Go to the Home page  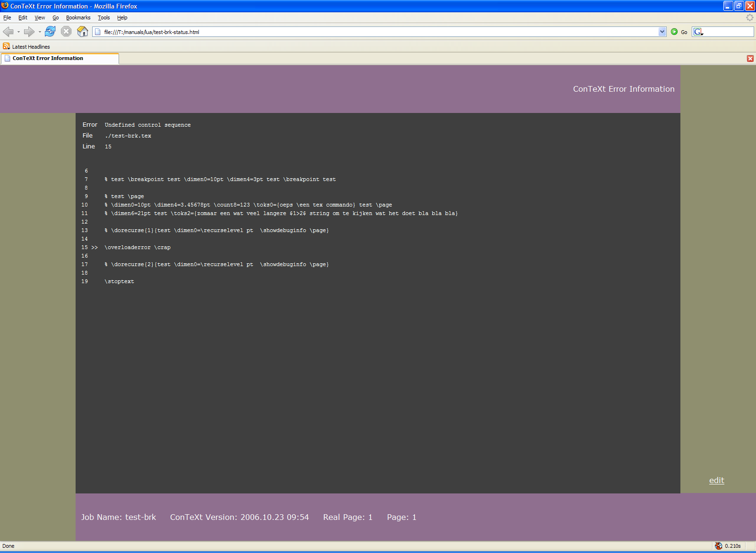83,32
